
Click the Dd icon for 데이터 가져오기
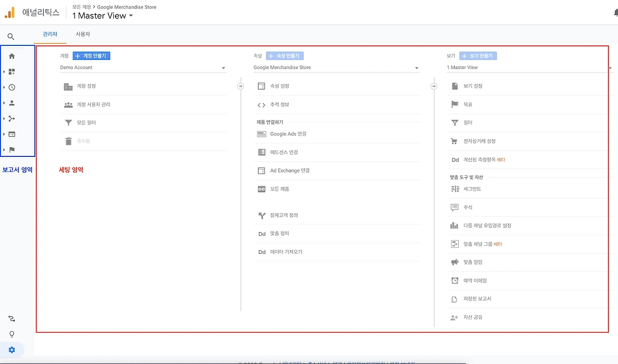click(x=262, y=252)
